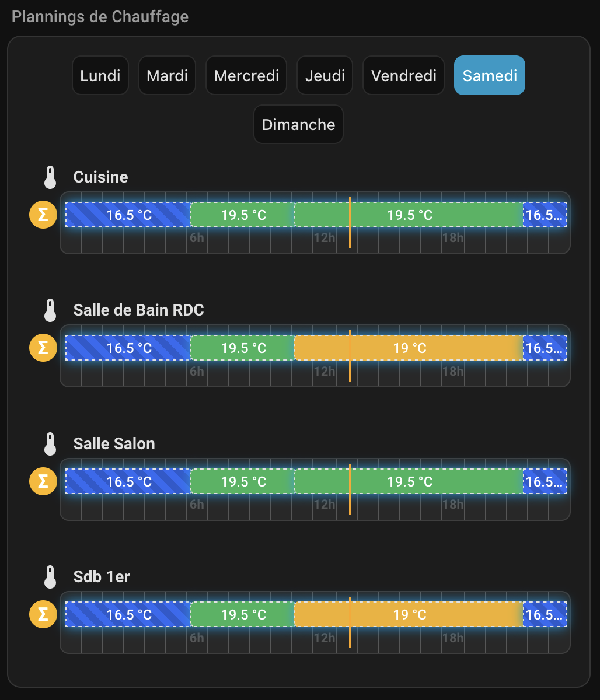Click the thermometer icon next to Salle de Bain RDC
This screenshot has height=700, width=600.
pyautogui.click(x=50, y=310)
